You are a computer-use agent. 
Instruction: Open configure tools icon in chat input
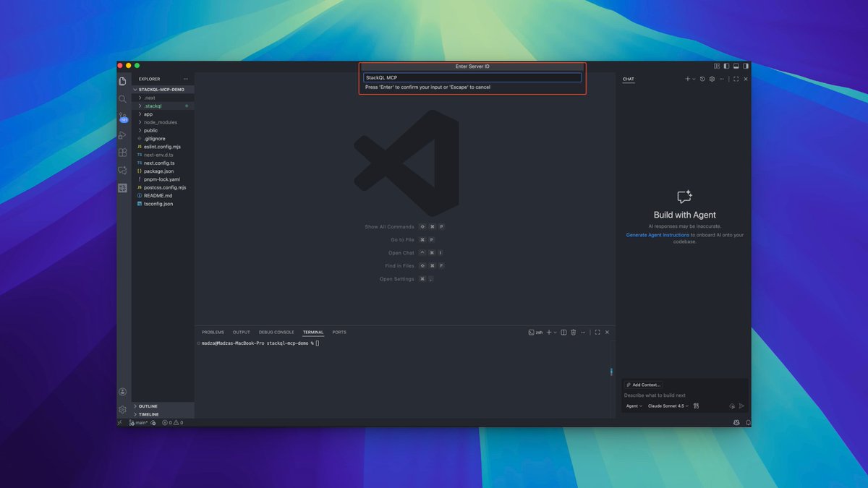(x=697, y=406)
